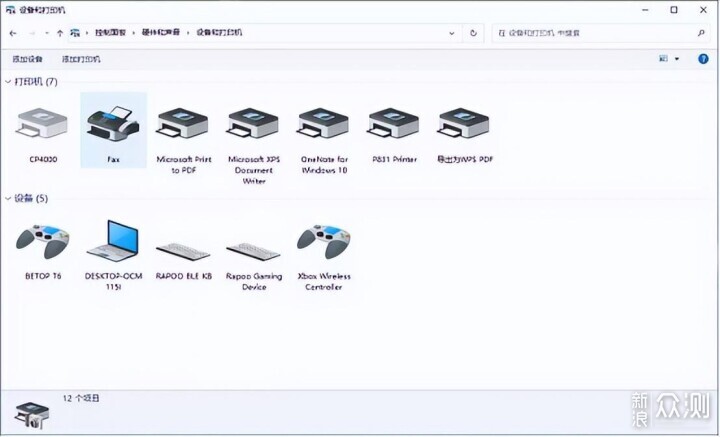Click the "CP4000" label
Image resolution: width=720 pixels, height=437 pixels.
43,159
